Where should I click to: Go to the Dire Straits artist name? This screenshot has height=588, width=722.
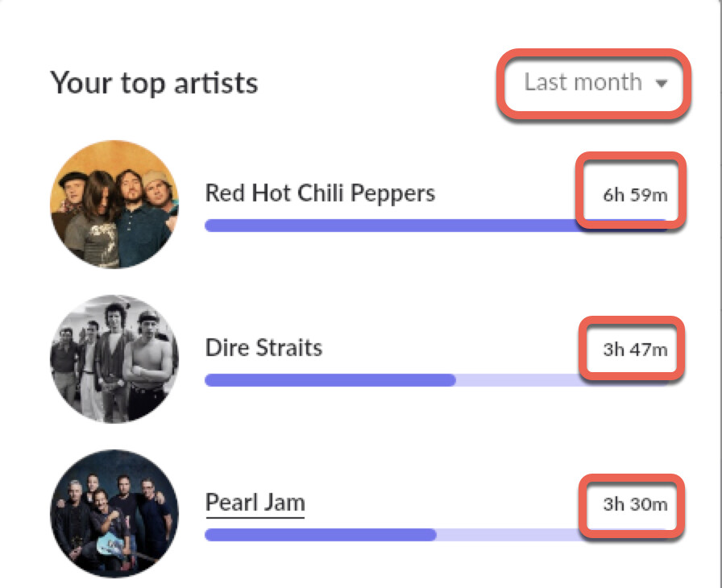point(263,348)
